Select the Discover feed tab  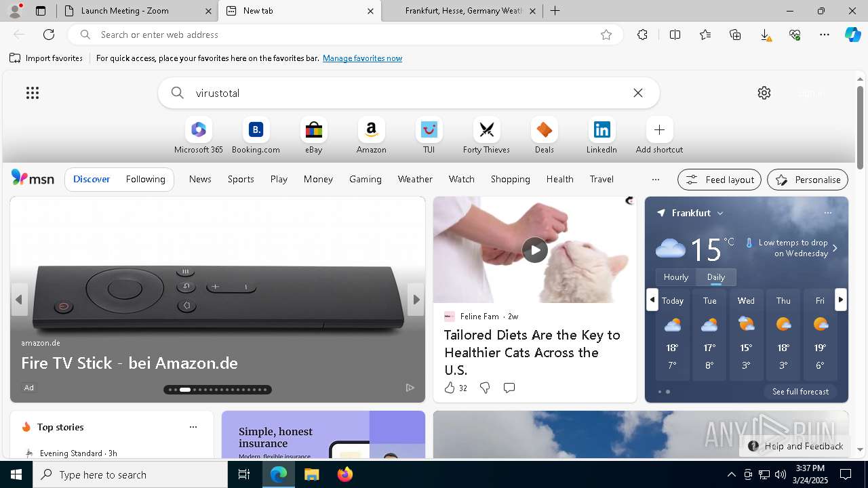tap(92, 179)
